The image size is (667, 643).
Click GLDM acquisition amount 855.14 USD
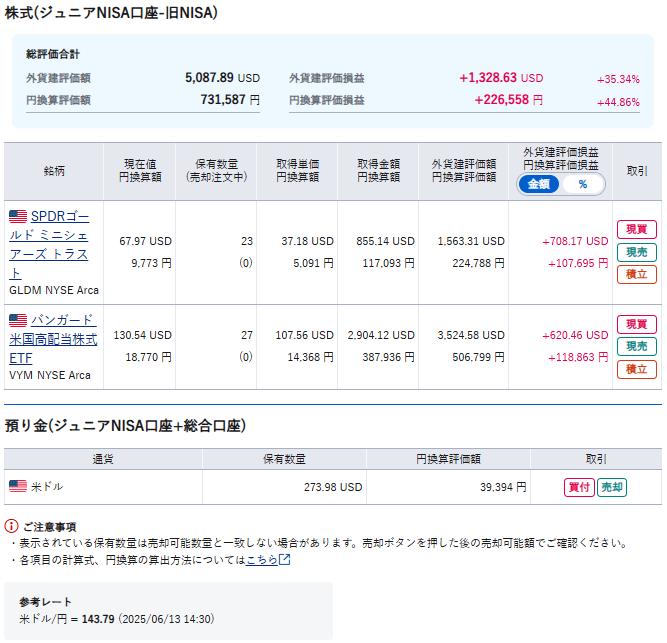pyautogui.click(x=385, y=242)
